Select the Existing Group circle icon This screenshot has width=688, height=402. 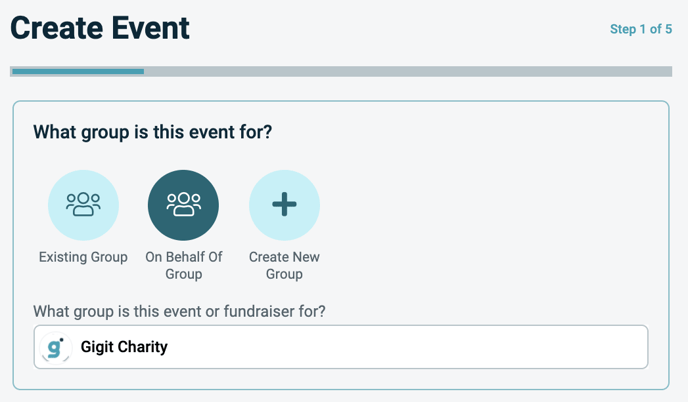(x=83, y=205)
